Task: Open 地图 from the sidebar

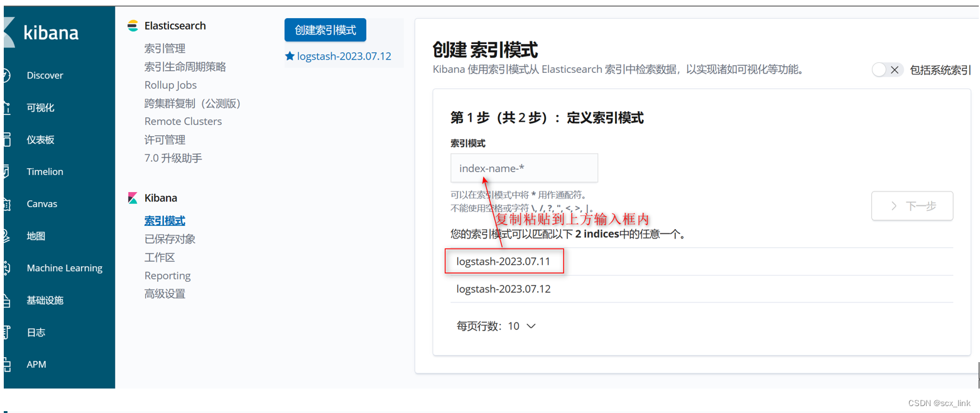Action: click(x=36, y=236)
